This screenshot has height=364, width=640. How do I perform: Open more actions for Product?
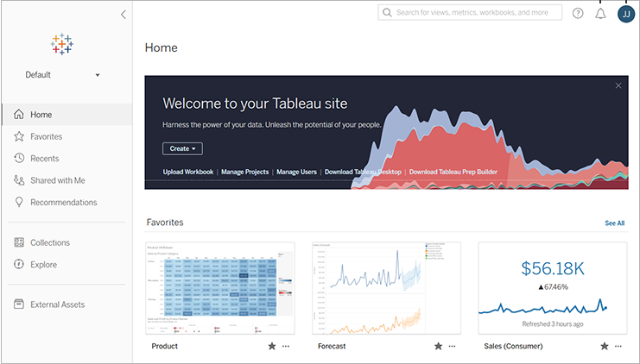coord(286,346)
